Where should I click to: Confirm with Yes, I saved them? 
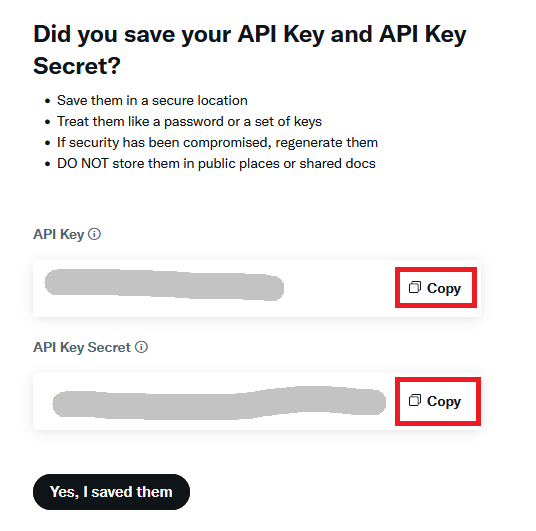[x=111, y=492]
